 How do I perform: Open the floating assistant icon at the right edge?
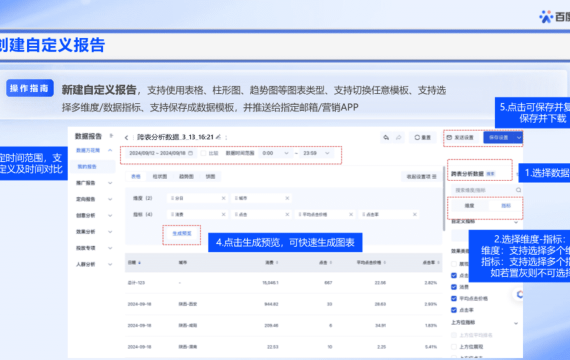click(x=519, y=295)
